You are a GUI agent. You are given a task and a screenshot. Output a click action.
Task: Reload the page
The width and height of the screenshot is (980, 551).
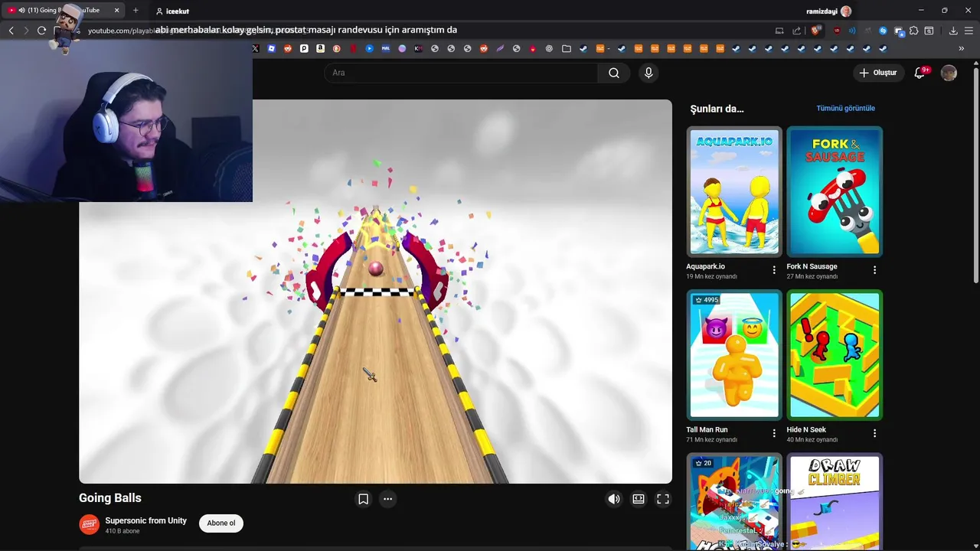41,31
